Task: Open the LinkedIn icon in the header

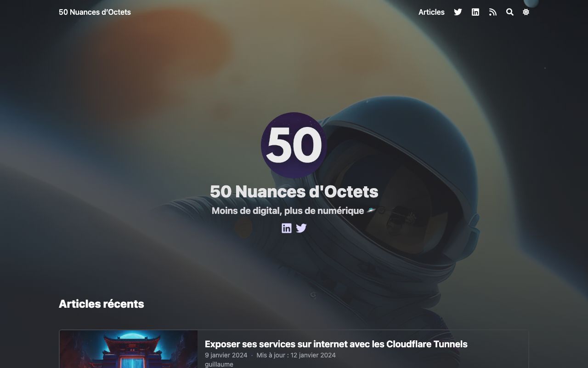Action: tap(475, 12)
